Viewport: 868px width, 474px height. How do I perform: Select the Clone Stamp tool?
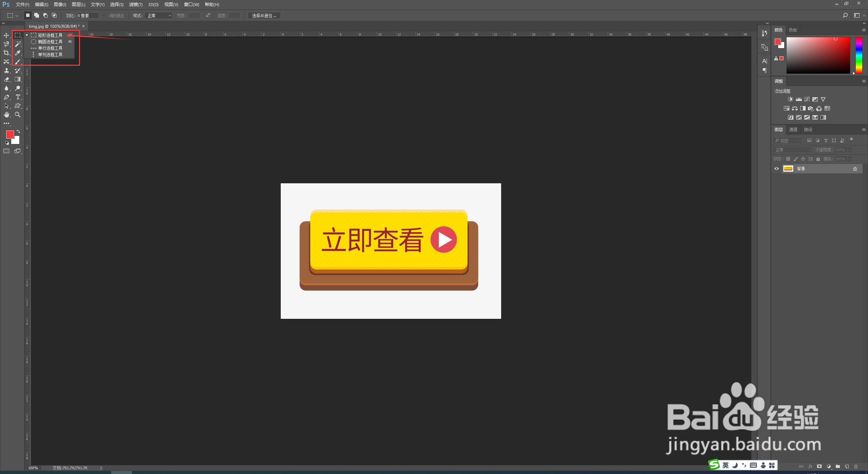click(x=6, y=70)
